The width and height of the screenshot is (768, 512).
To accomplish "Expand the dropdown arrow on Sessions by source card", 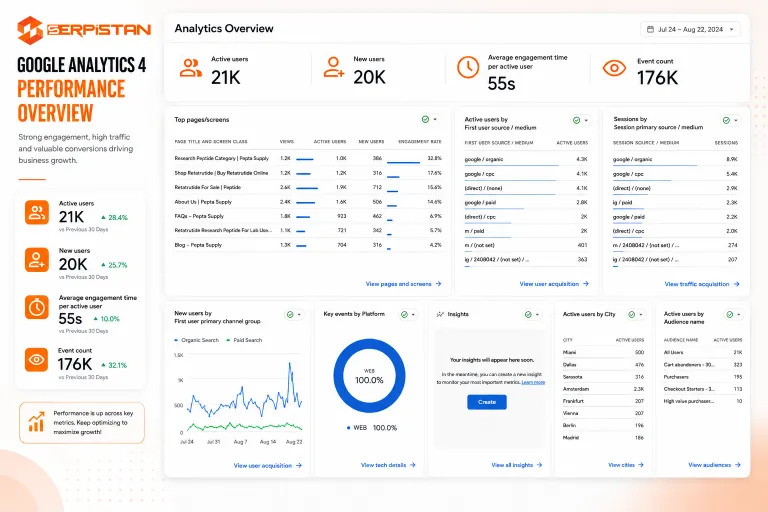I will (x=736, y=120).
